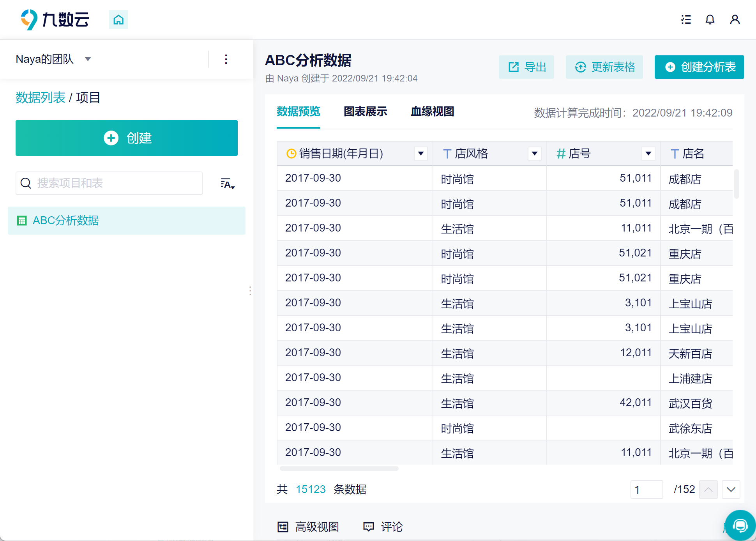The height and width of the screenshot is (541, 756).
Task: Open 店号 column dropdown arrow
Action: pyautogui.click(x=648, y=154)
